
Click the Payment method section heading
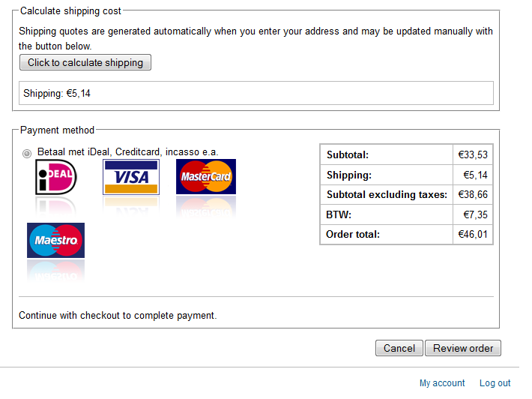(57, 130)
